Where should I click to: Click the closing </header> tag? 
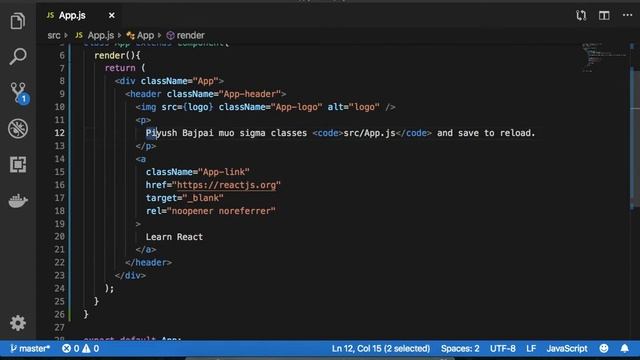coord(149,262)
